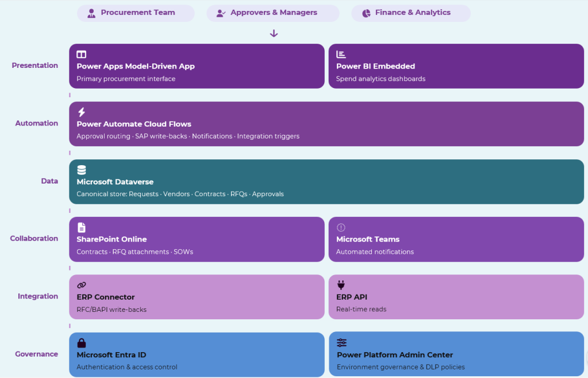The image size is (588, 378).
Task: Click the Integration layer label
Action: click(x=38, y=296)
